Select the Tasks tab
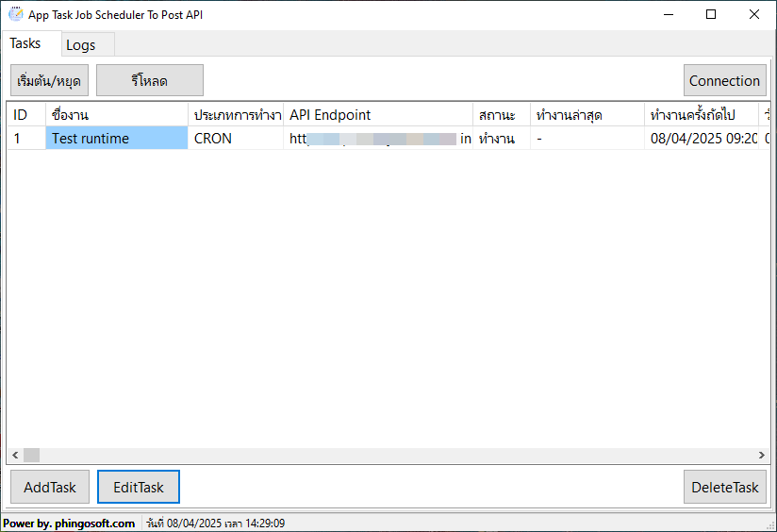This screenshot has width=777, height=532. click(x=31, y=43)
